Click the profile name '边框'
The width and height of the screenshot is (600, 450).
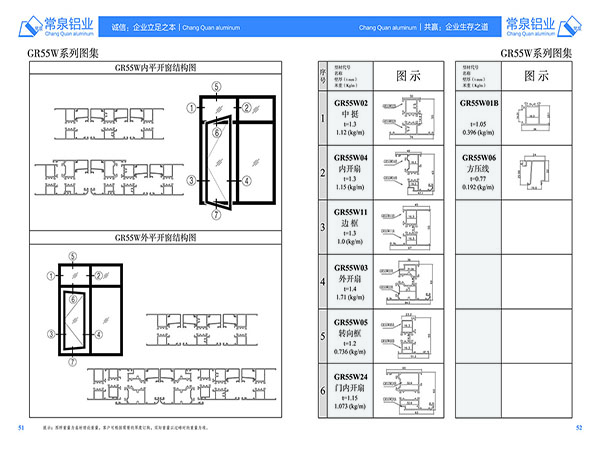click(x=350, y=223)
